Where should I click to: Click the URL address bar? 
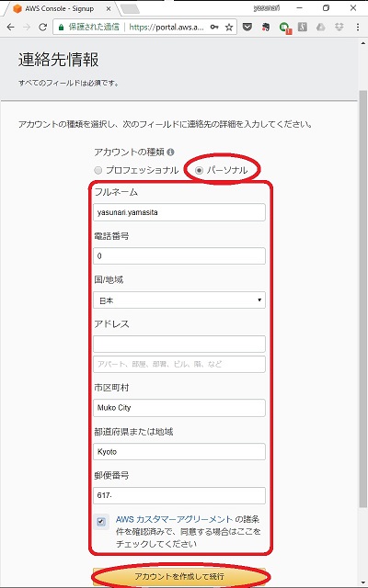pyautogui.click(x=167, y=27)
